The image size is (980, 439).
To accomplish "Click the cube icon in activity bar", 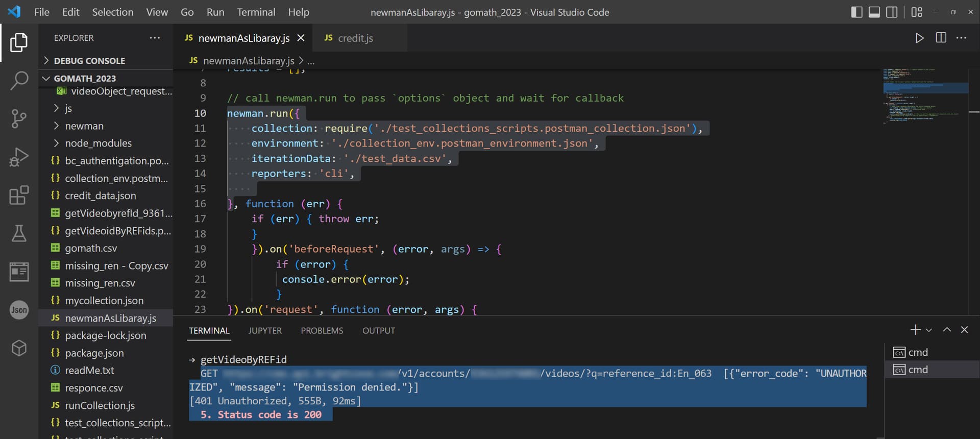I will coord(19,348).
